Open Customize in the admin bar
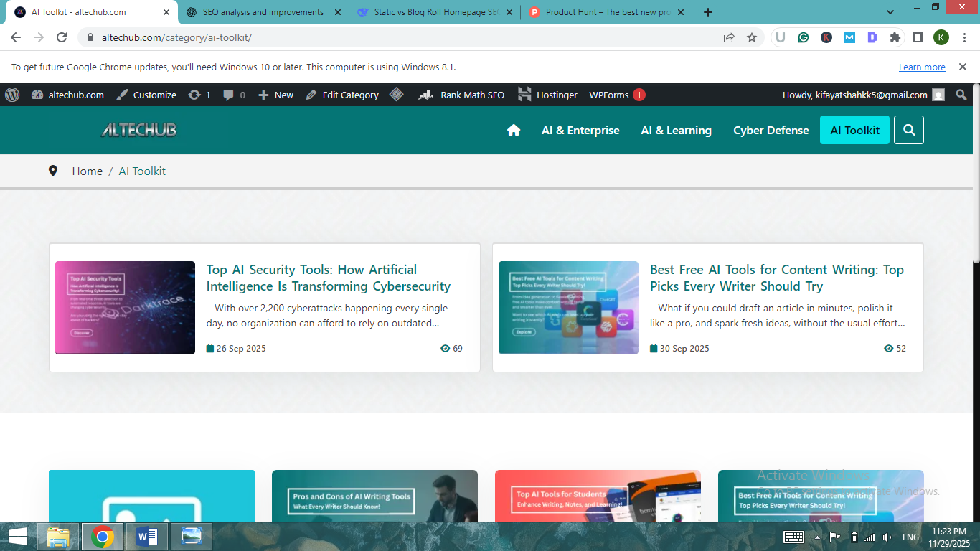 tap(146, 95)
